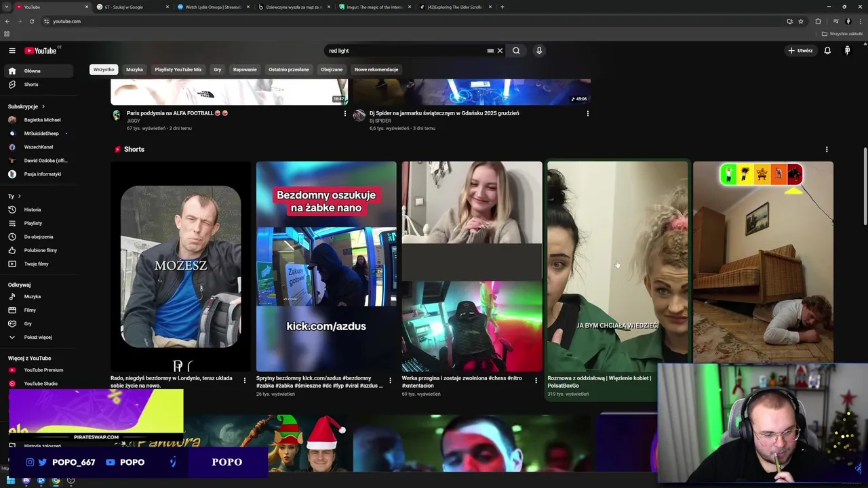Open Chrome media control icon
This screenshot has width=868, height=488.
point(835,21)
